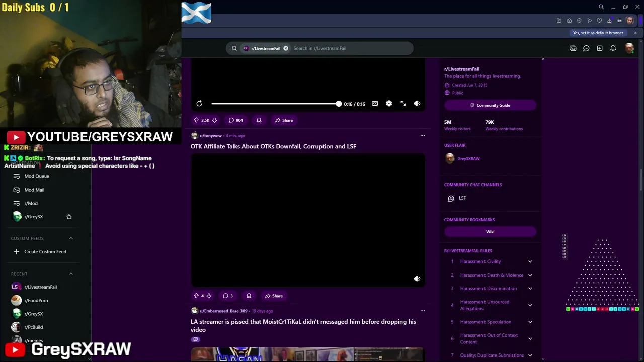Give award to the OTK post
The height and width of the screenshot is (362, 644).
pos(249,296)
